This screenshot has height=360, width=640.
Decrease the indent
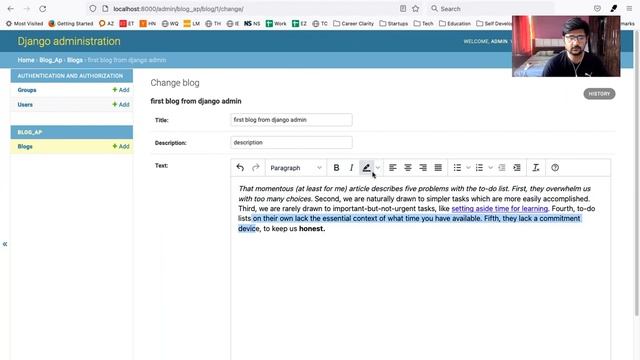[x=502, y=168]
